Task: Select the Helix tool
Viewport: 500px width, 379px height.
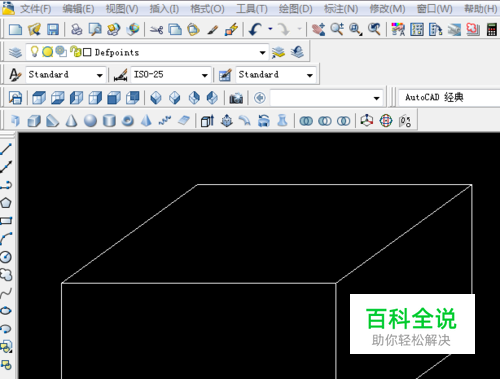Action: click(165, 121)
